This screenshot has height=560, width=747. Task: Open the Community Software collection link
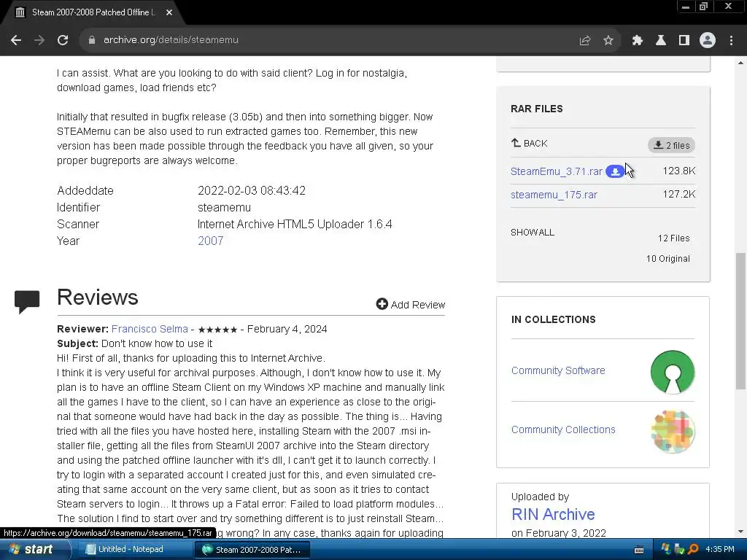click(x=558, y=370)
